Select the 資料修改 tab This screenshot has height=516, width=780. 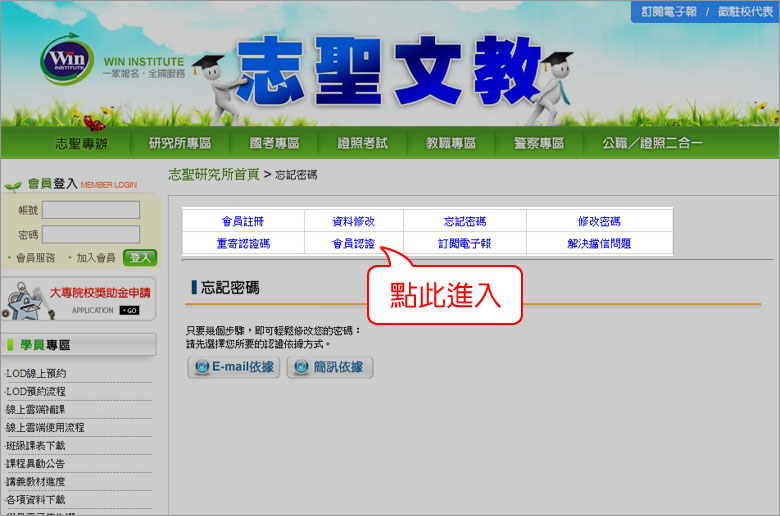coord(354,221)
